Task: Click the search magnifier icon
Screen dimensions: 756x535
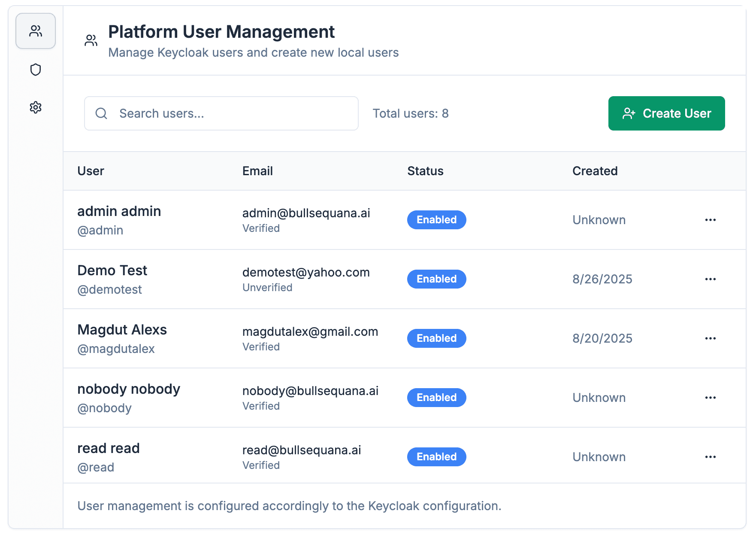Action: click(x=101, y=113)
